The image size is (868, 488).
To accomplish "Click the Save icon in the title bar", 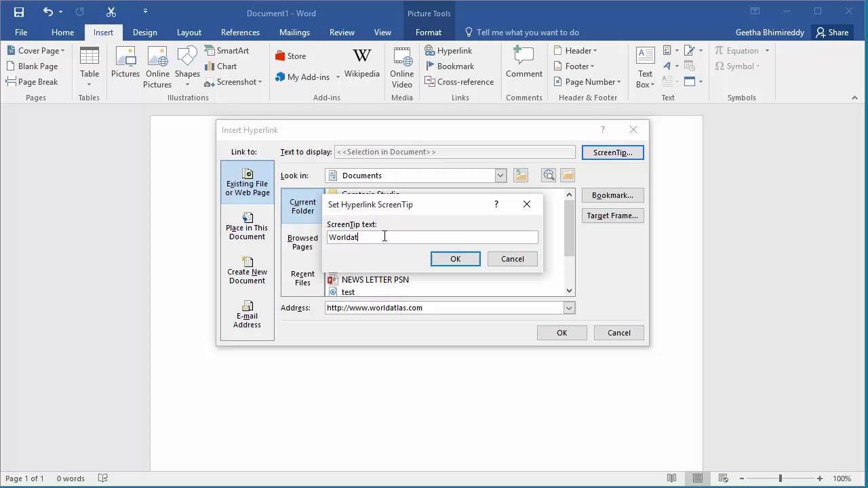I will (19, 12).
